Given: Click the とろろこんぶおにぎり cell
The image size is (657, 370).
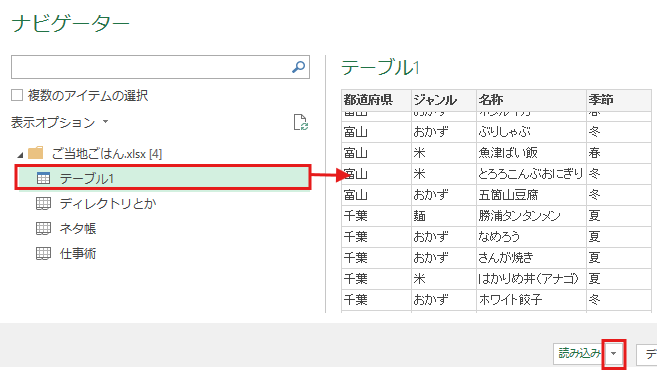Looking at the screenshot, I should tap(531, 174).
